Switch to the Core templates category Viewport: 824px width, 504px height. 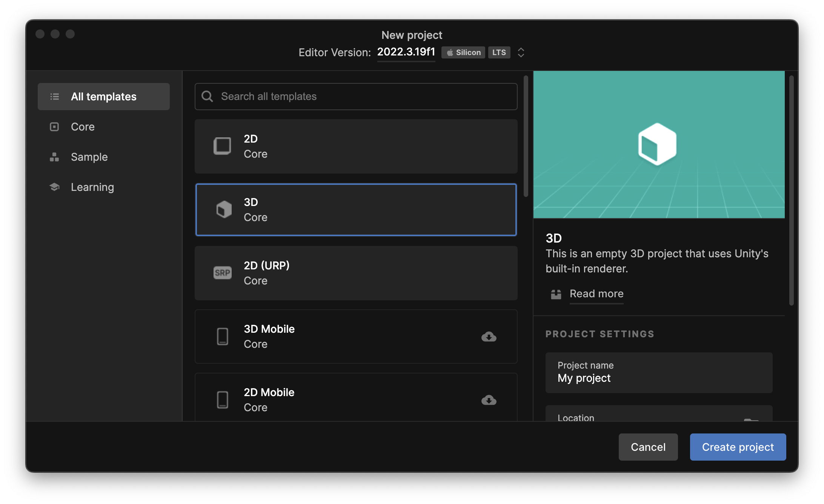pos(83,127)
